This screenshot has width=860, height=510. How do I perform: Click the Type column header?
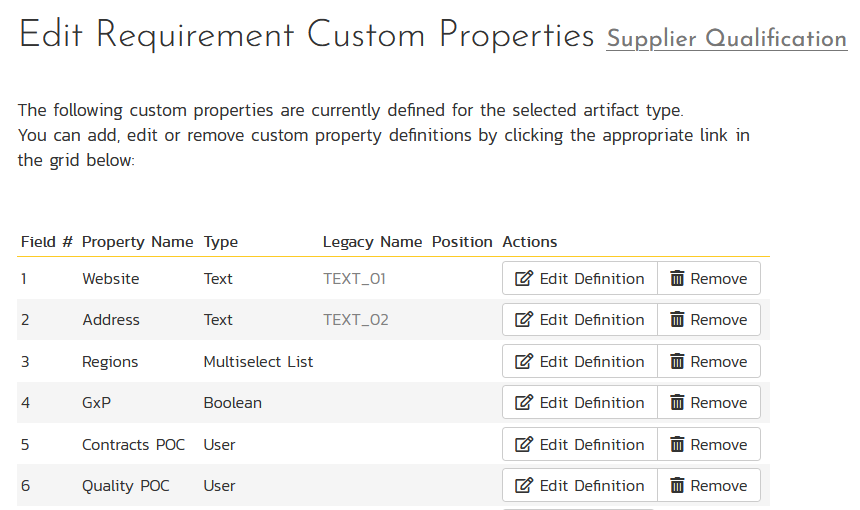pos(220,242)
